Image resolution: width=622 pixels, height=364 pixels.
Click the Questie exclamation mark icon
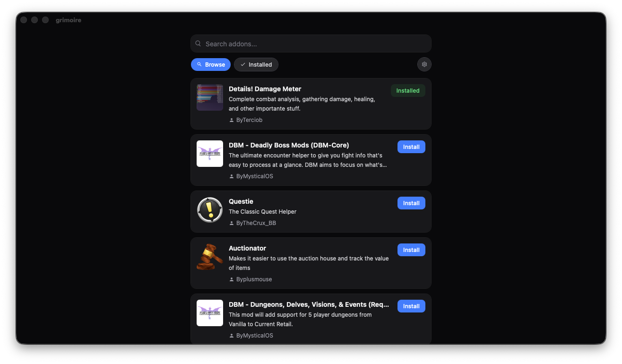tap(210, 210)
